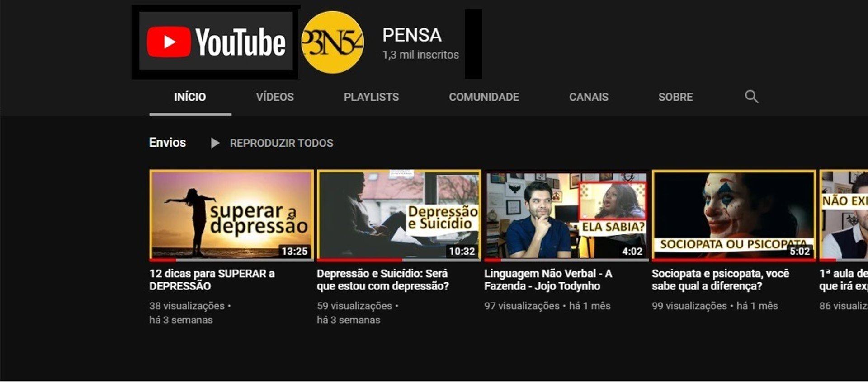This screenshot has height=382, width=868.
Task: Click the PENSA channel name
Action: point(412,35)
